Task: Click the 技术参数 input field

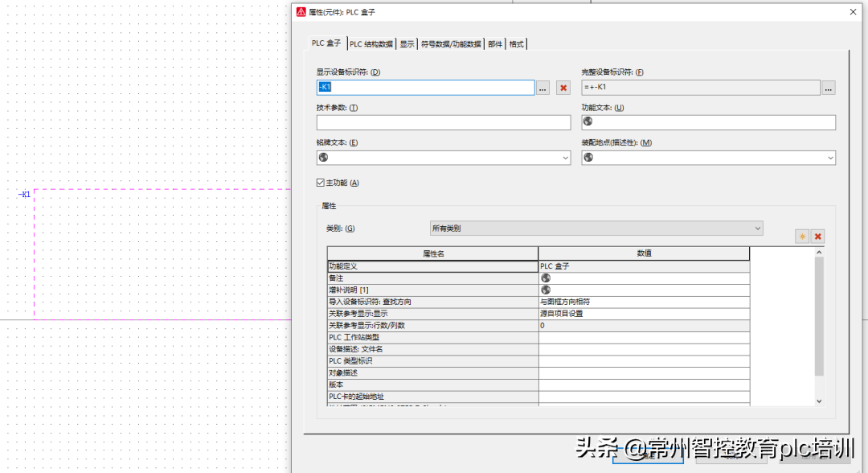Action: coord(443,123)
